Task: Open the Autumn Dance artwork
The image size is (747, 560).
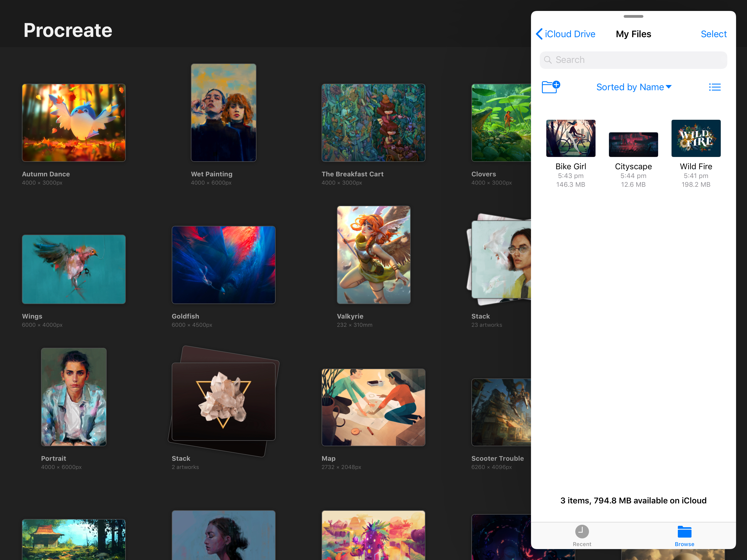Action: (74, 122)
